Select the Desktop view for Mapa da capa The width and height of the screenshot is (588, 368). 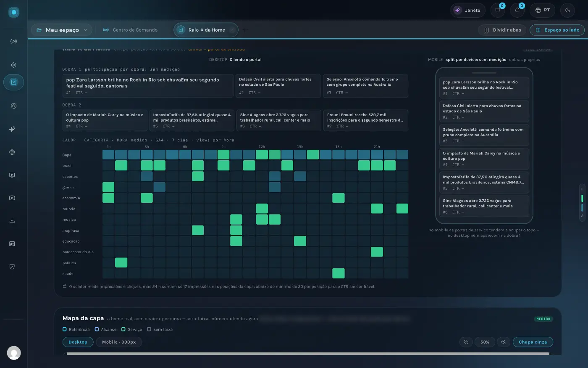[78, 342]
